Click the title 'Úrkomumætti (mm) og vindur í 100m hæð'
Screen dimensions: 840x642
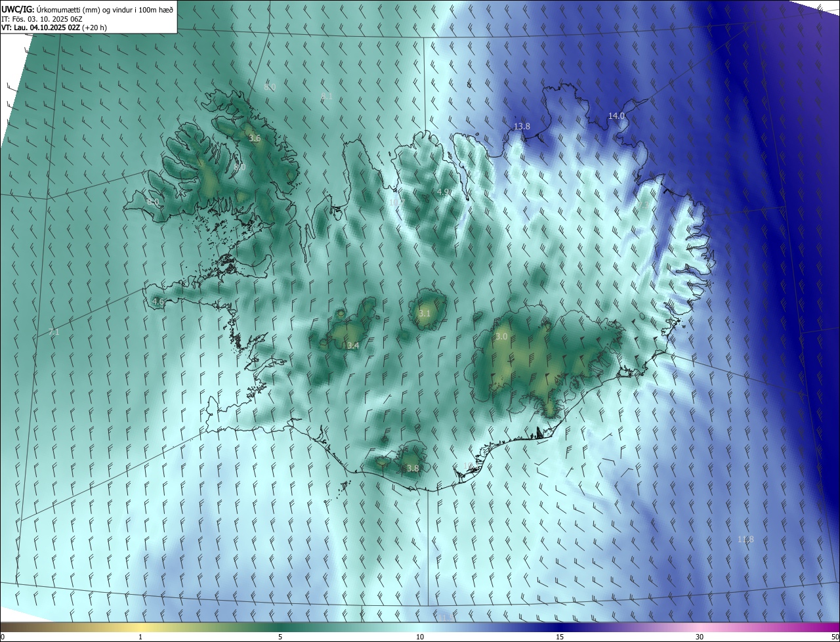click(104, 9)
